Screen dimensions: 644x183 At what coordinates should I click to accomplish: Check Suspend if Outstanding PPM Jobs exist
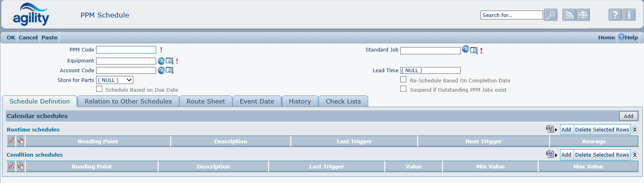(x=404, y=89)
